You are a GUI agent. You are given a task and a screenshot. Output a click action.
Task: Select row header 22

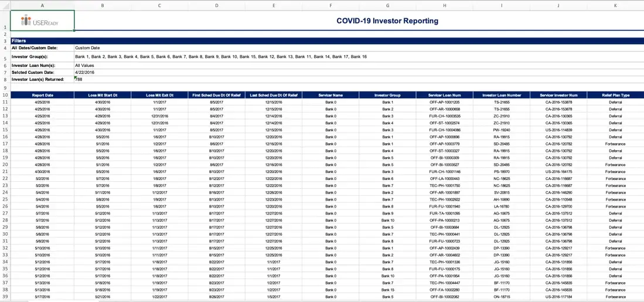coord(5,178)
